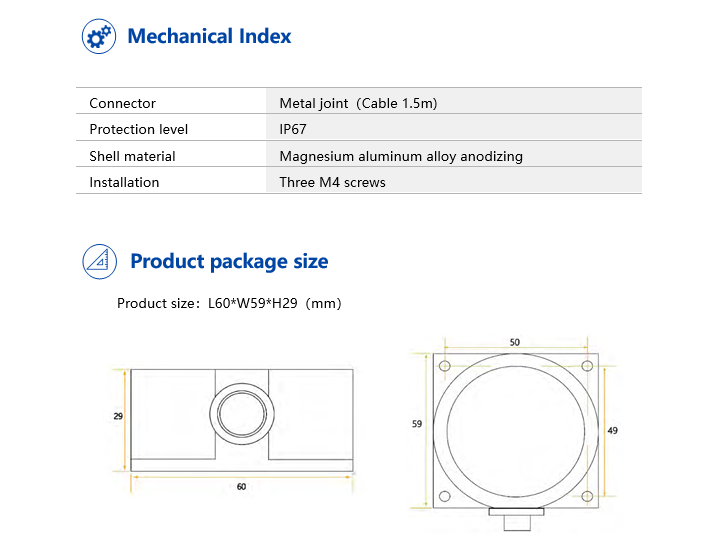Click the 49 dimension label on top view
This screenshot has width=727, height=543.
click(612, 429)
